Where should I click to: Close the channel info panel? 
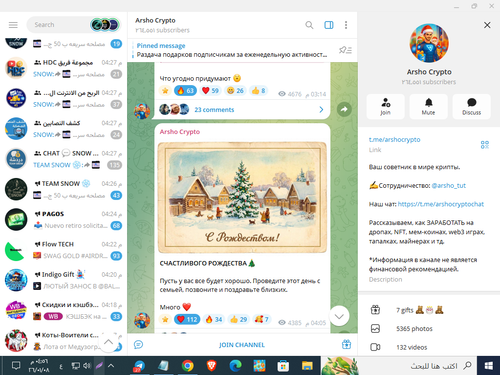coord(487,25)
